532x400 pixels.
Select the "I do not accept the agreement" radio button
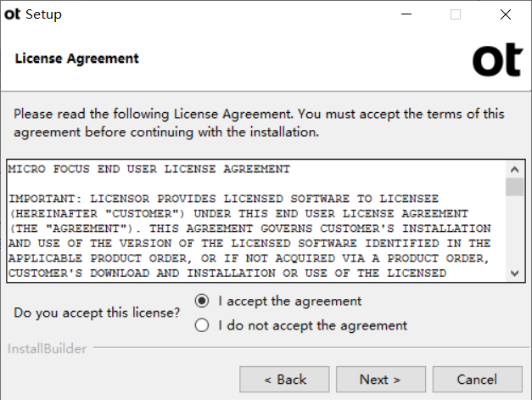[202, 325]
